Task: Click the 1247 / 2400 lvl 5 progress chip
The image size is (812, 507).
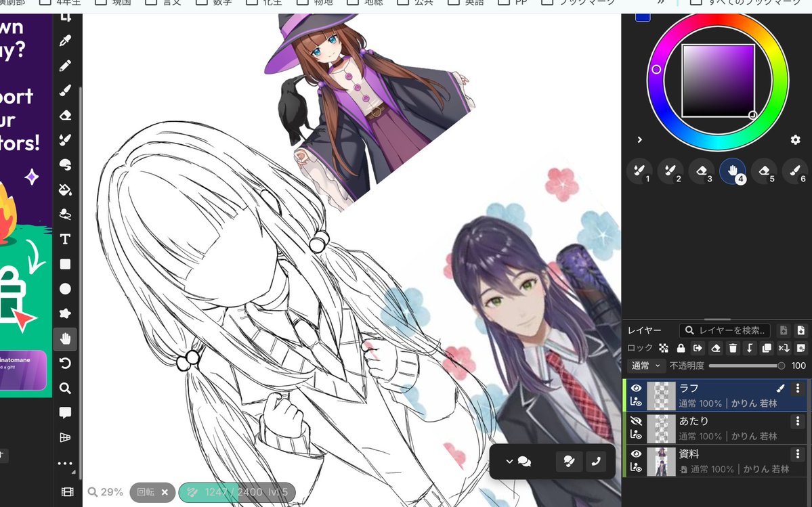Action: tap(237, 493)
